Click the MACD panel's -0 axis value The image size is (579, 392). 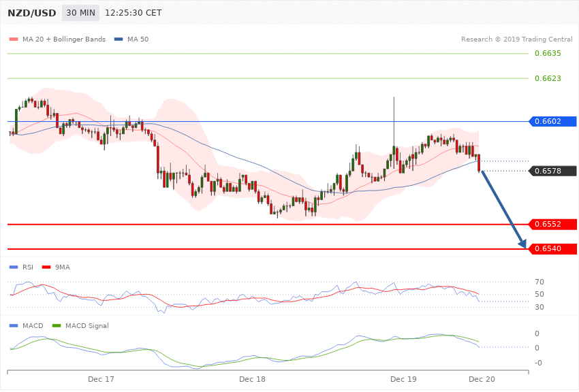[538, 363]
